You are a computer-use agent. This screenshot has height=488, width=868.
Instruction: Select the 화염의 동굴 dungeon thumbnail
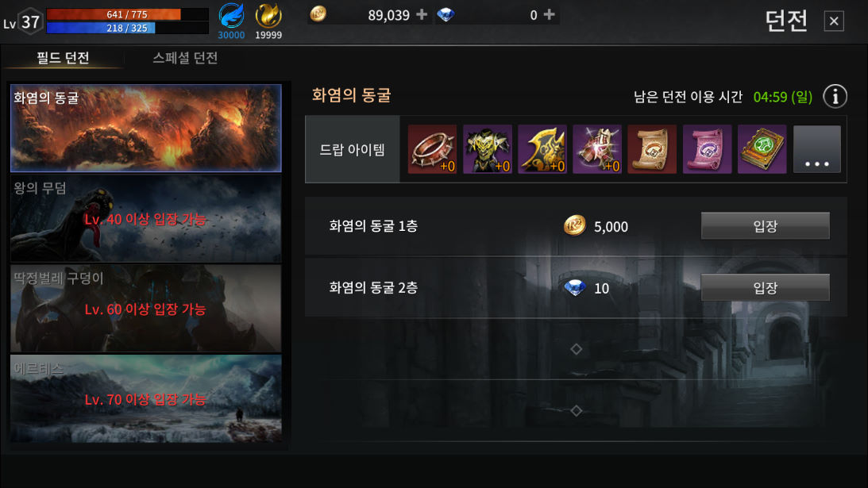(146, 128)
